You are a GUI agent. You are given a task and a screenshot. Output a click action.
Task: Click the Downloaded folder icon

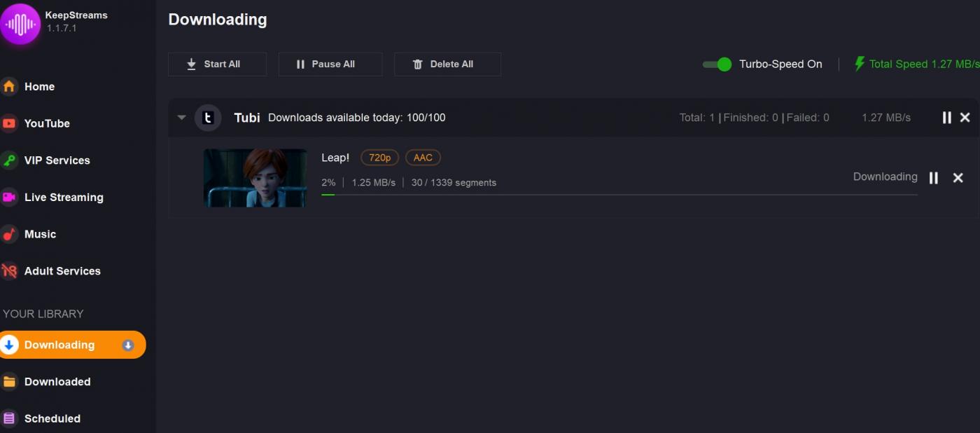[8, 382]
